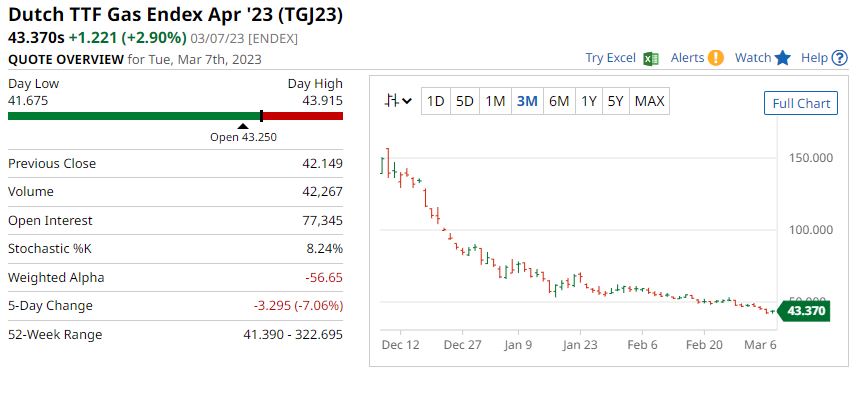Click the 5-Day Change value -3.295 (-7.06%)
This screenshot has height=394, width=865.
click(x=298, y=306)
